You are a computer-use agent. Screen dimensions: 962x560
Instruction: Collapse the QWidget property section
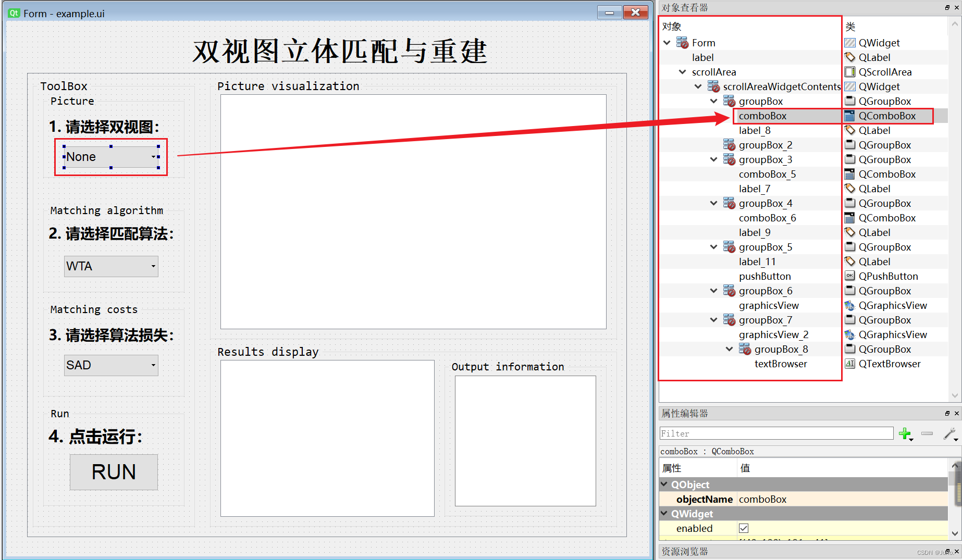pyautogui.click(x=664, y=514)
